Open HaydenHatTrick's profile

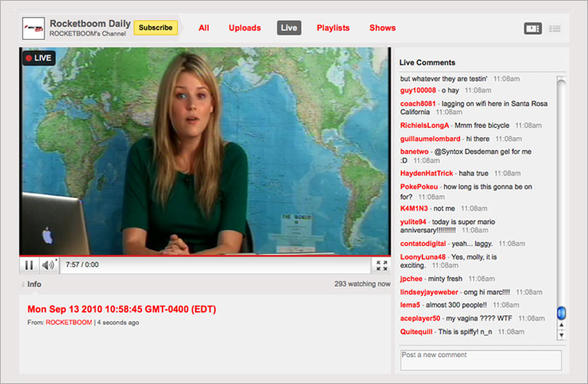point(426,173)
